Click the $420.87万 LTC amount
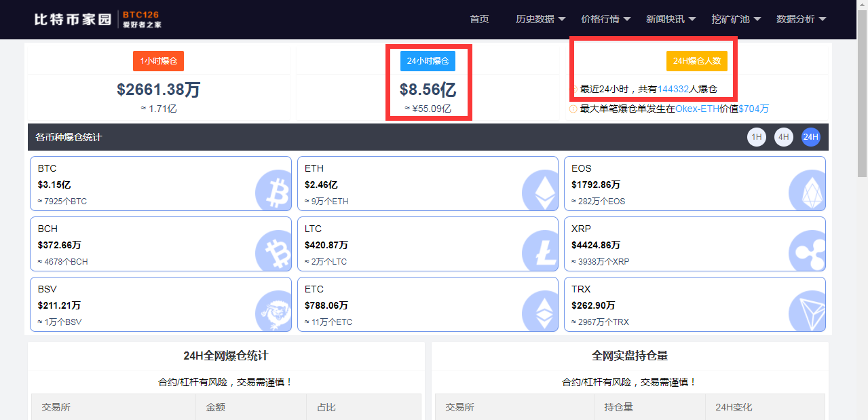This screenshot has width=868, height=420. pos(326,245)
